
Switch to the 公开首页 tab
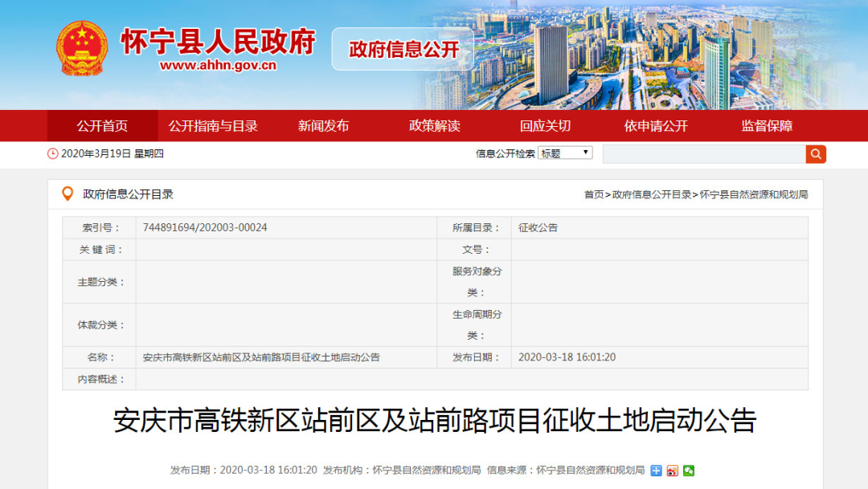pos(104,125)
